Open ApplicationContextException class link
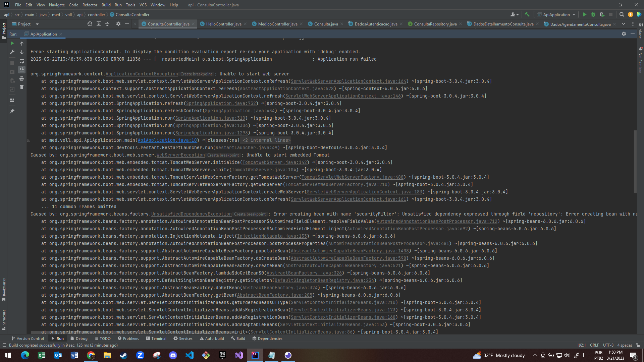Screen dimensions: 644x362 pyautogui.click(x=142, y=74)
